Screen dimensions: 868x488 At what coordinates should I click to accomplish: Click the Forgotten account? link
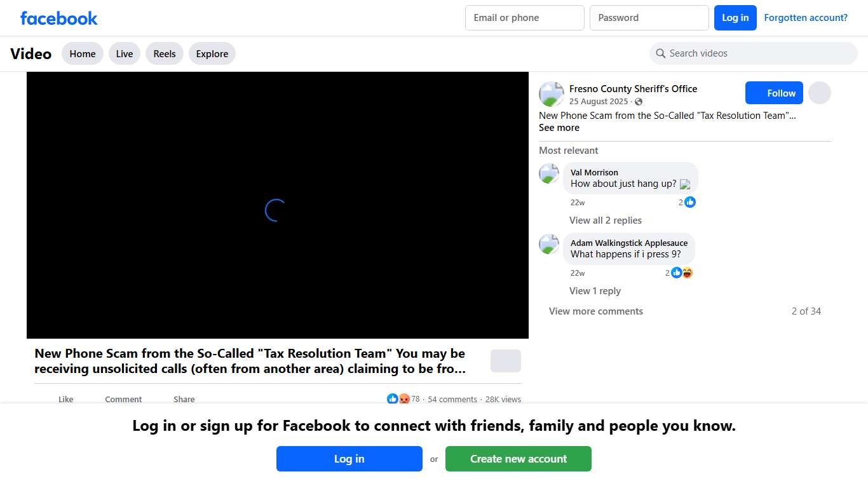click(x=805, y=18)
